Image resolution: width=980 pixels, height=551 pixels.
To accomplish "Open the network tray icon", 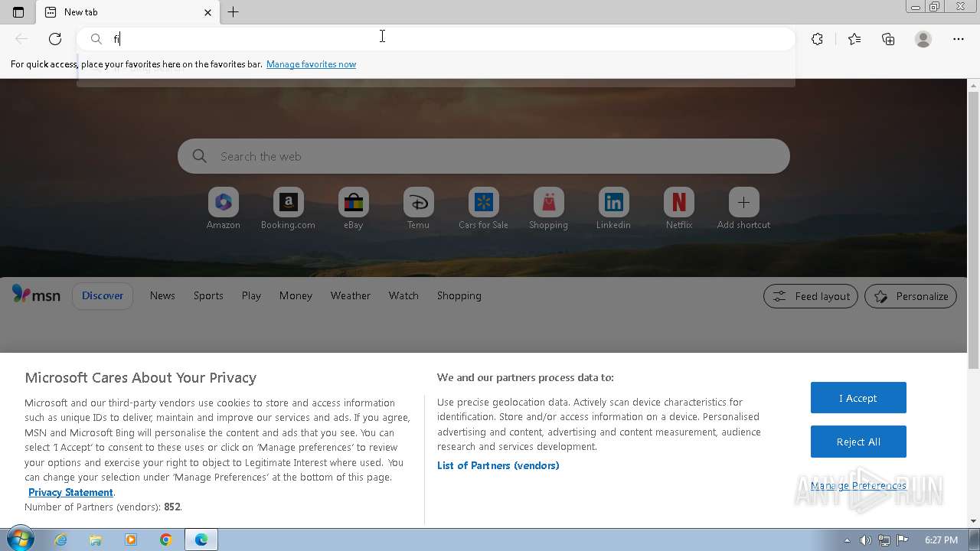I will (884, 540).
